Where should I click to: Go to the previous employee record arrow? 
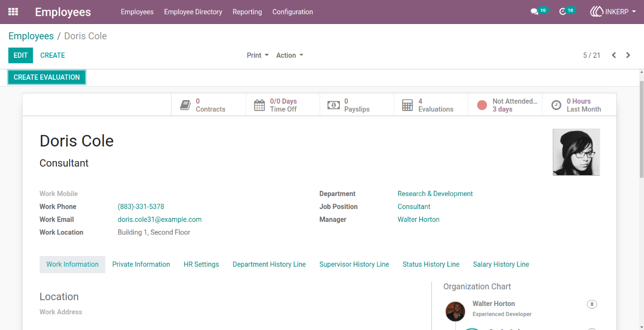614,55
